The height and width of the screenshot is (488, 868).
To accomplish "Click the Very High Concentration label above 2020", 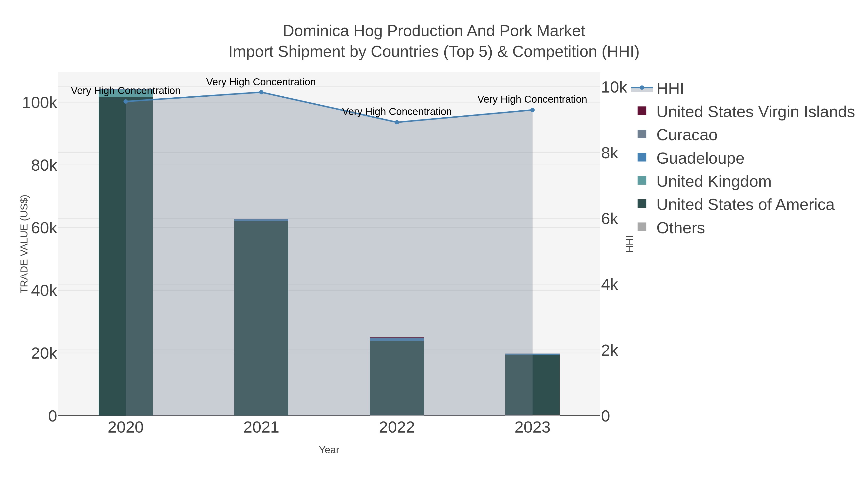I will (x=126, y=91).
